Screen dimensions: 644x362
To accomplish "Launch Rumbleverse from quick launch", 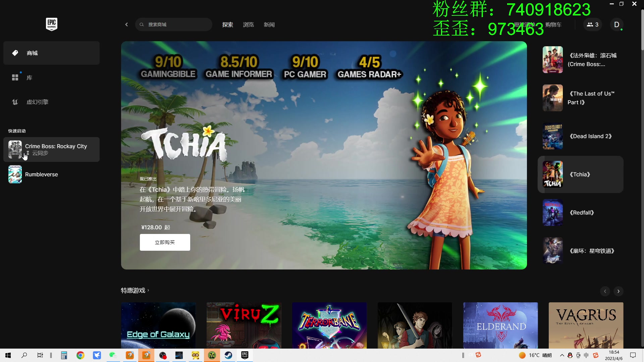I will coord(51,174).
